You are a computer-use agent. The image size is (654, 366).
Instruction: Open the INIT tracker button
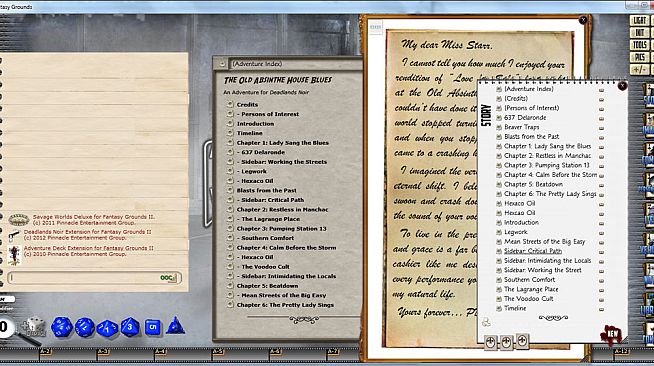[639, 33]
